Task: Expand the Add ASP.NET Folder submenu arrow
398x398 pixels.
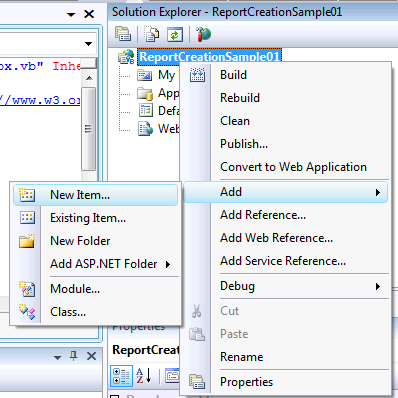Action: point(168,264)
